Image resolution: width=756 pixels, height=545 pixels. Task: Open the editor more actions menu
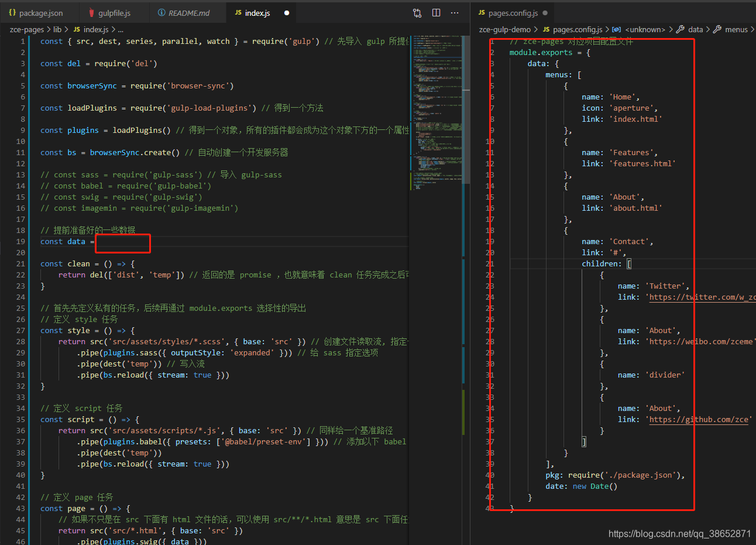[x=455, y=13]
